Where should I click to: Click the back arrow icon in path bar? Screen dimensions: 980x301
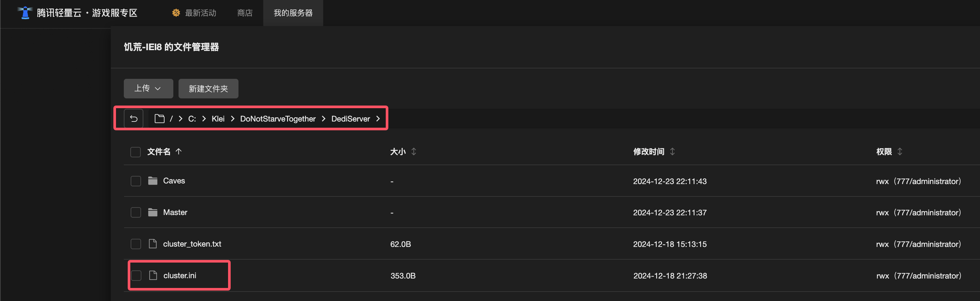(134, 119)
